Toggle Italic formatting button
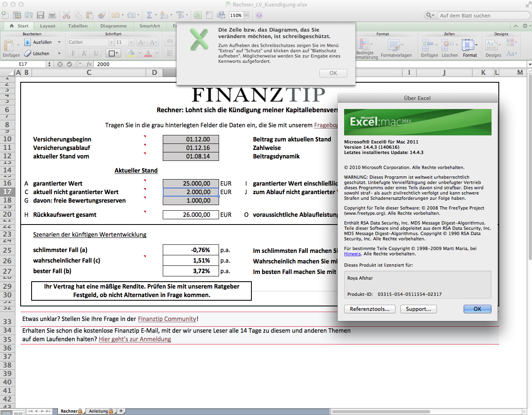 (x=84, y=53)
